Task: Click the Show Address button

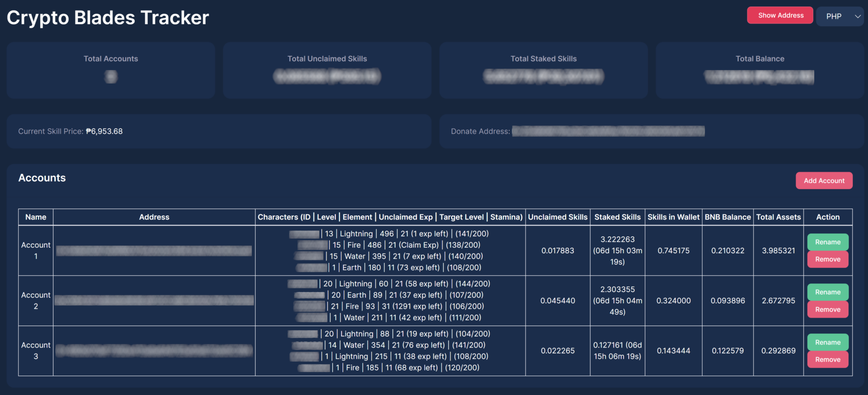Action: 780,16
